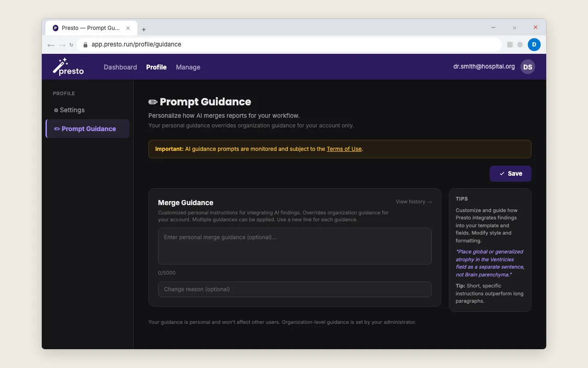Switch to the Dashboard navigation item
588x368 pixels.
click(x=120, y=67)
